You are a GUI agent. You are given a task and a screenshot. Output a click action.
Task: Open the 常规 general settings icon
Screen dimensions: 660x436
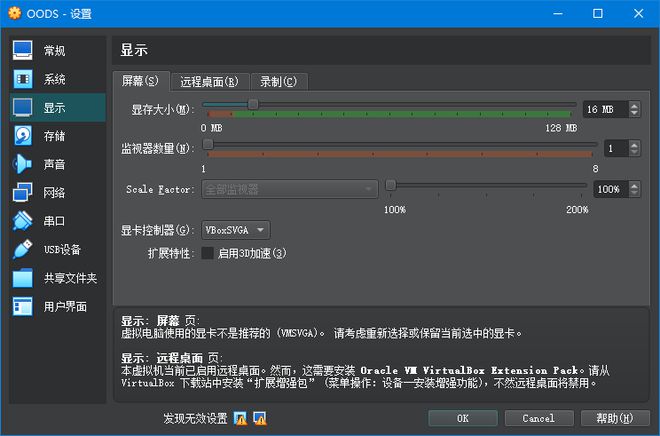coord(22,51)
